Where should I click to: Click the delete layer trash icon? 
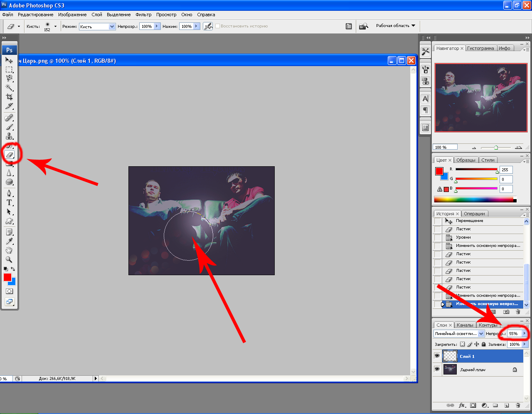[518, 405]
